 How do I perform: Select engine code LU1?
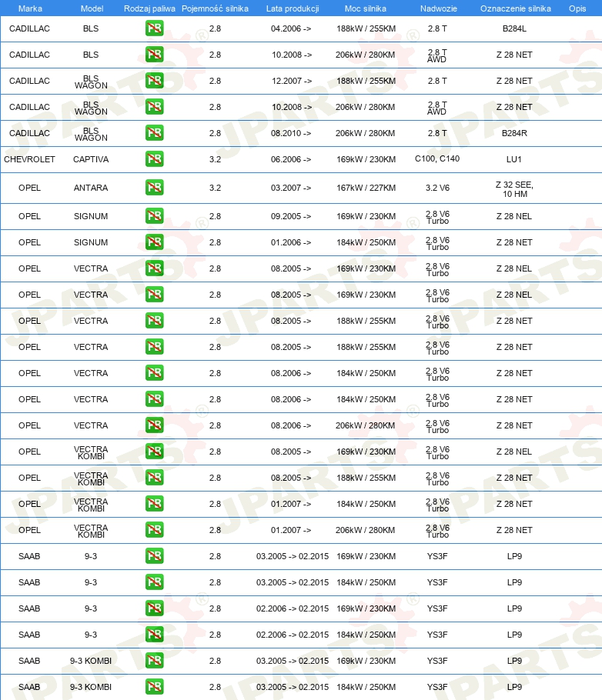(x=514, y=159)
